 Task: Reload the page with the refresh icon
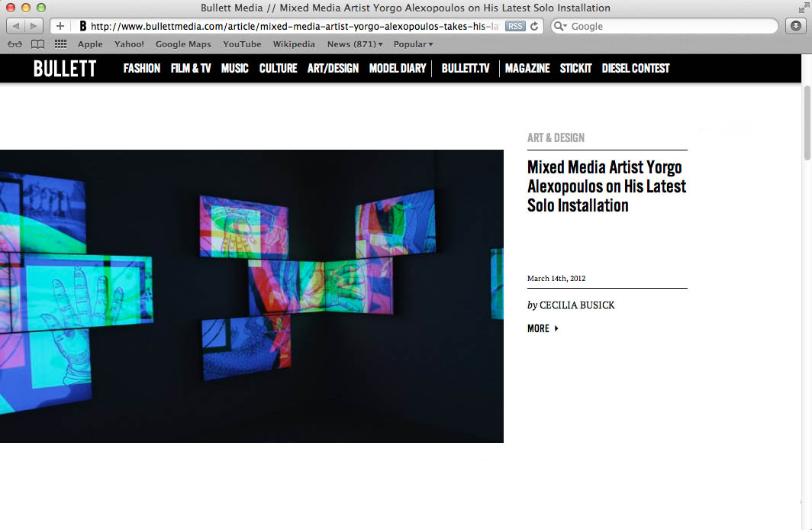tap(534, 26)
